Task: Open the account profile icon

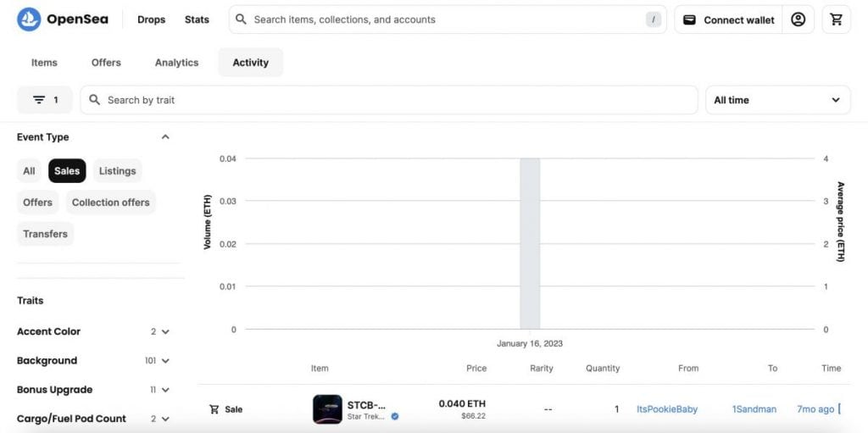Action: point(798,19)
